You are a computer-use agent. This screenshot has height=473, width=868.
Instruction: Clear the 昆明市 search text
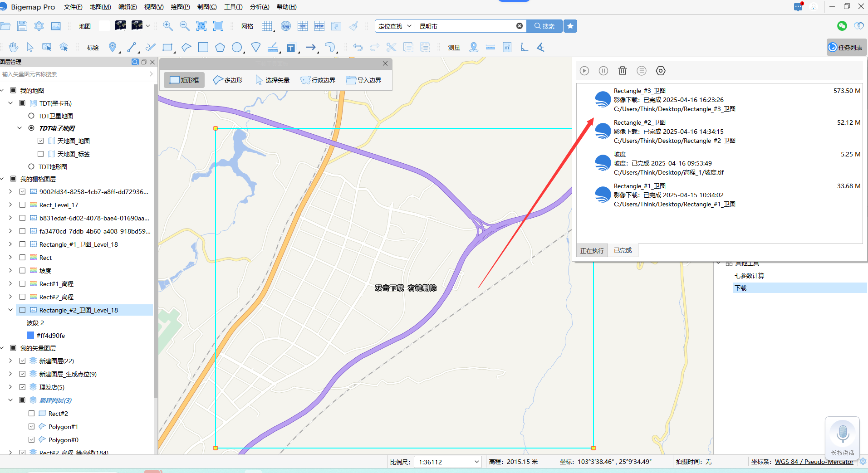click(520, 26)
